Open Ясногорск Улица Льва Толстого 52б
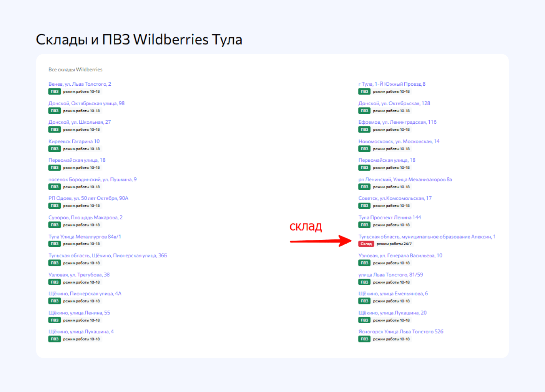The height and width of the screenshot is (392, 545). tap(401, 332)
